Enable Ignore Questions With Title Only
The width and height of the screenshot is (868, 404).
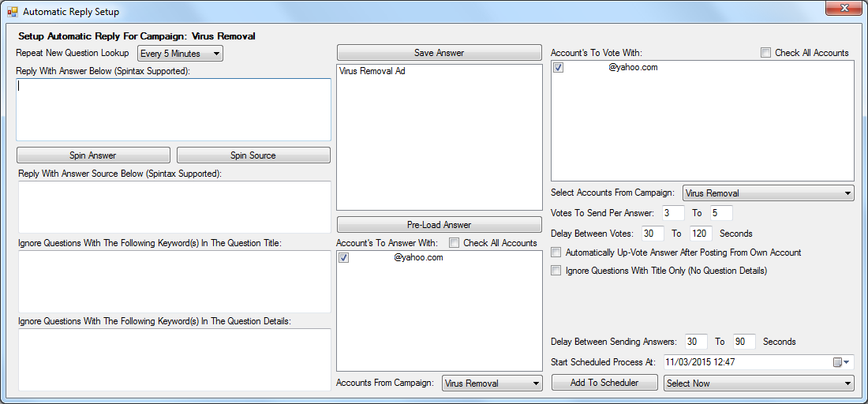(x=556, y=271)
